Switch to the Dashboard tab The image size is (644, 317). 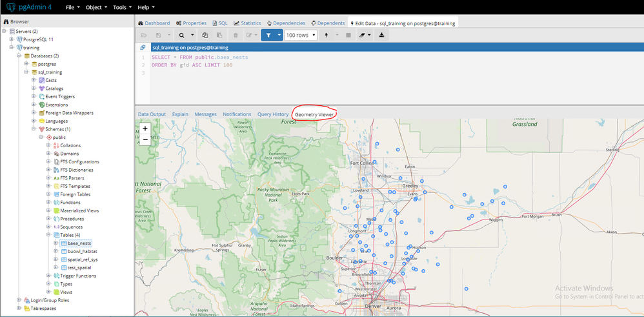(x=154, y=23)
